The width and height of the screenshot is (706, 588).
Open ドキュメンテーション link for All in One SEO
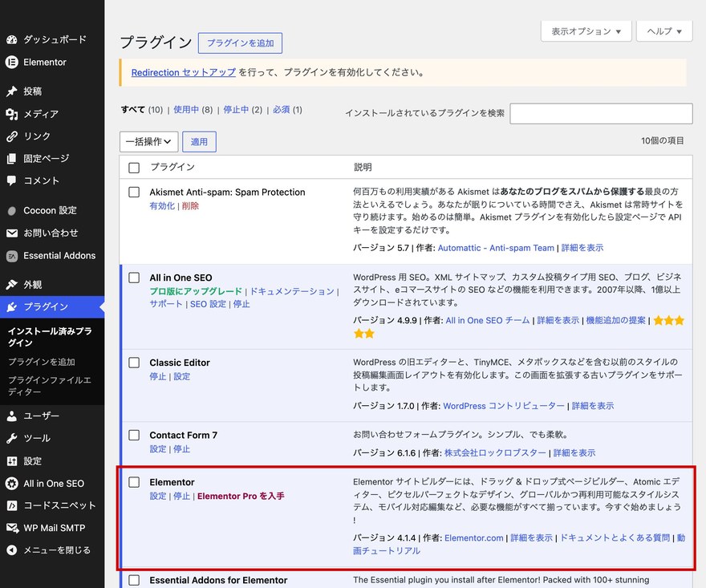click(x=292, y=291)
